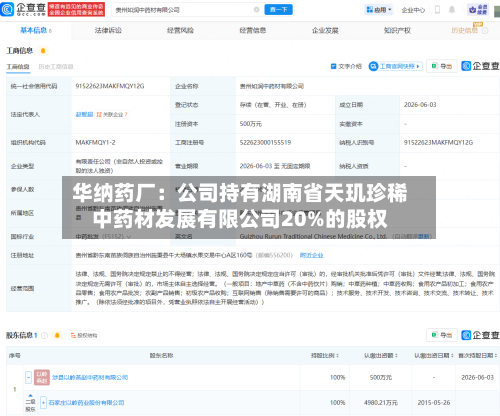
Task: Select 组织机构代码 MAKFMQY1-2
Action: [x=95, y=142]
